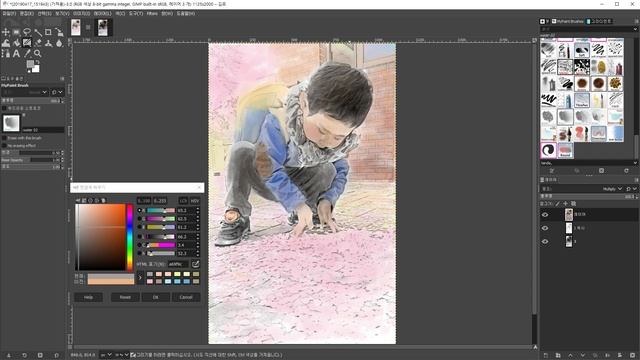Viewport: 640px width, 360px height.
Task: Open the unit dropdown in status bar
Action: pyautogui.click(x=106, y=355)
